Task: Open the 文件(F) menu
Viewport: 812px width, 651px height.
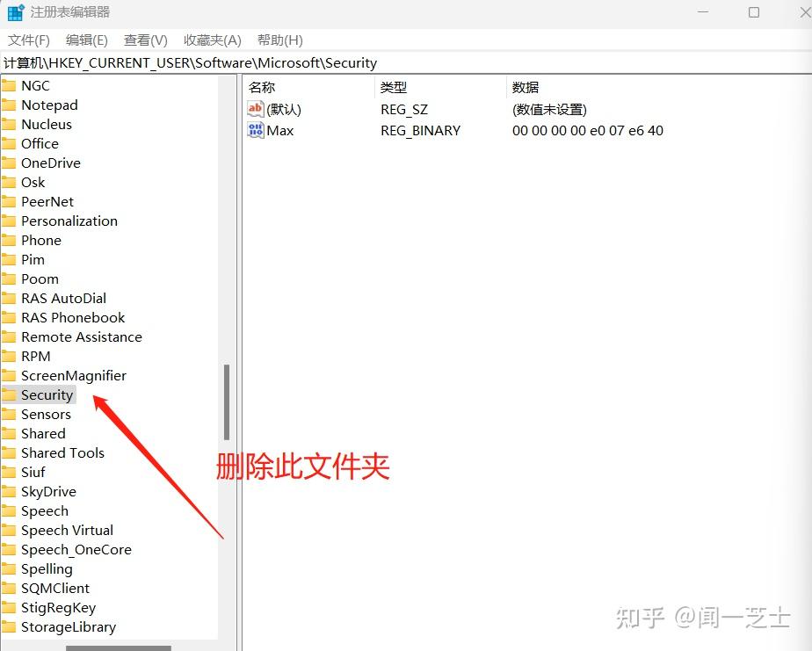Action: tap(29, 40)
